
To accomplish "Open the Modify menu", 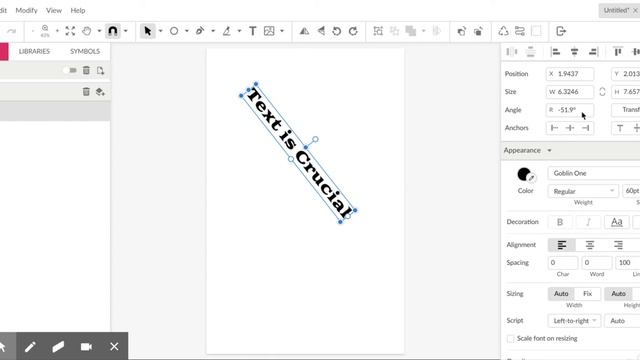I will pyautogui.click(x=27, y=10).
